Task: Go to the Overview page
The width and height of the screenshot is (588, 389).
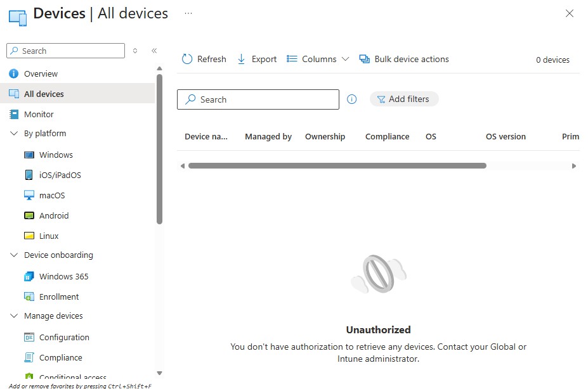Action: 41,73
